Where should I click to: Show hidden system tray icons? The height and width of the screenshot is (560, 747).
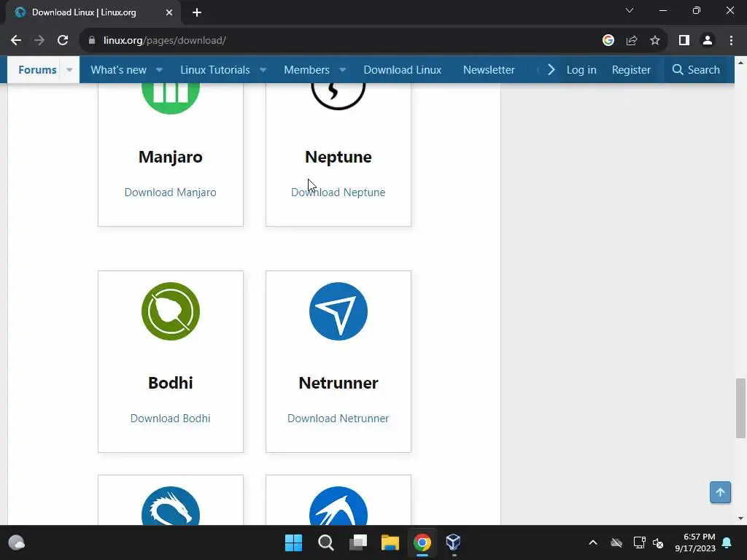593,542
